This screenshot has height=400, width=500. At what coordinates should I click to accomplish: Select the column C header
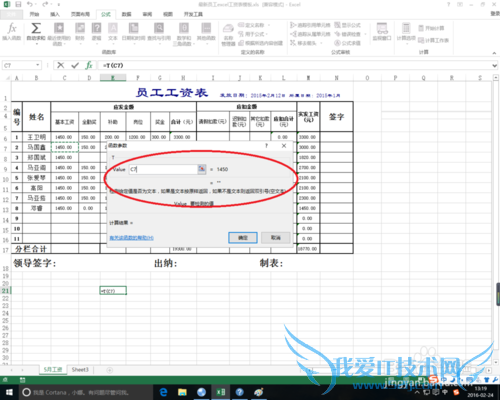[64, 78]
